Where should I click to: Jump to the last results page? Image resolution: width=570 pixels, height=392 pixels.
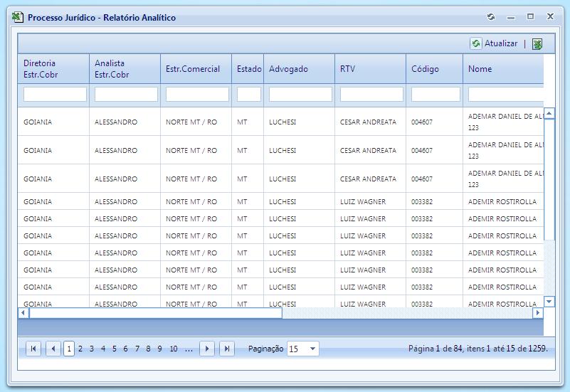pyautogui.click(x=227, y=349)
